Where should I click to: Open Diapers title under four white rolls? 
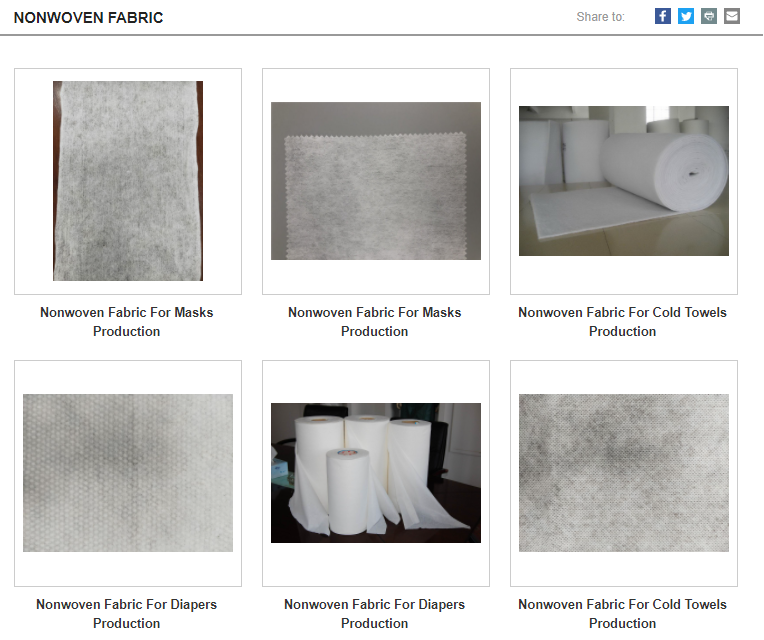pos(375,614)
